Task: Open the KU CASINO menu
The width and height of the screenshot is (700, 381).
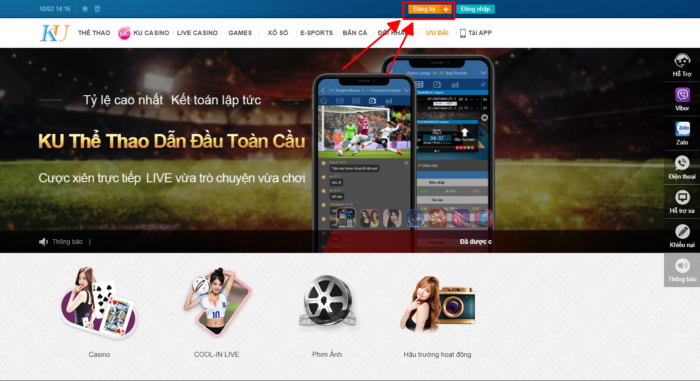Action: click(151, 33)
